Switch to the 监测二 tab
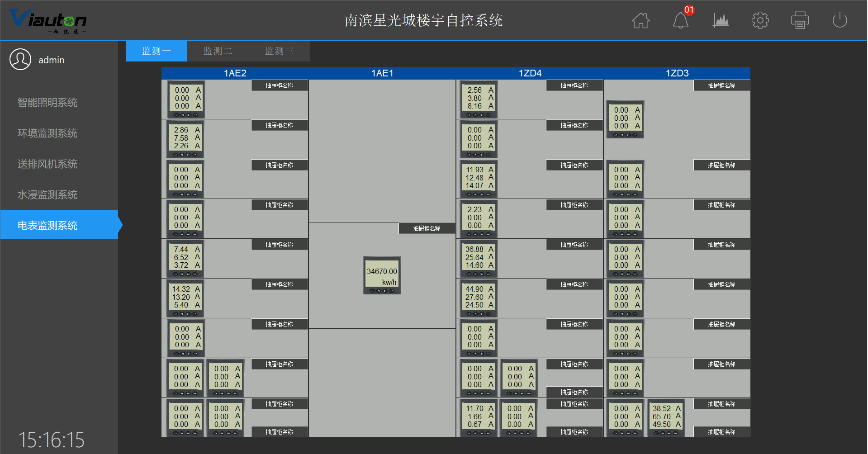 click(218, 51)
